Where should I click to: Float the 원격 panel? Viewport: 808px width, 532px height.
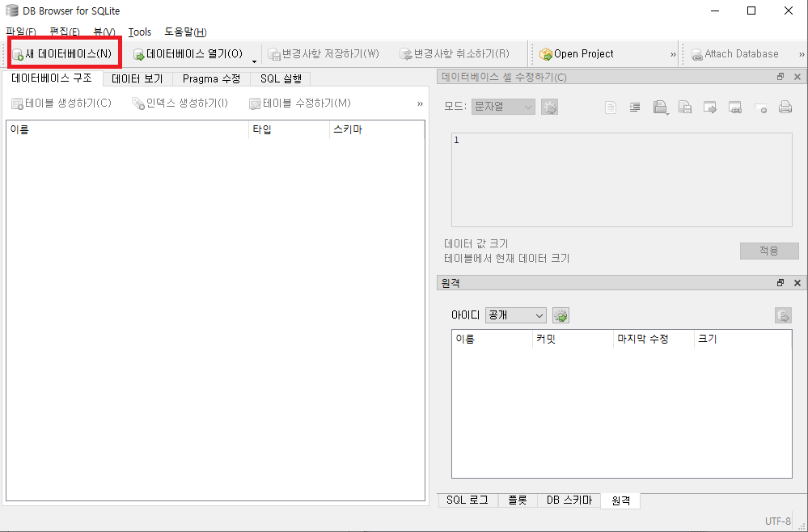click(781, 283)
